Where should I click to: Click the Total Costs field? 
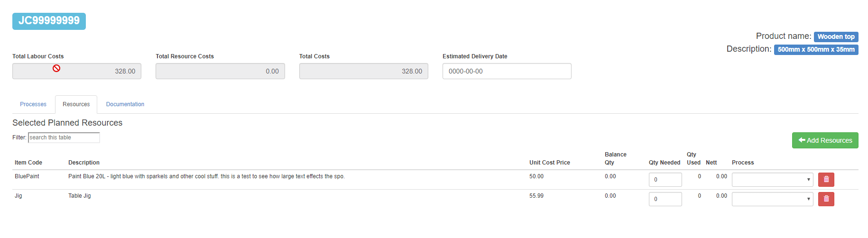(x=363, y=71)
